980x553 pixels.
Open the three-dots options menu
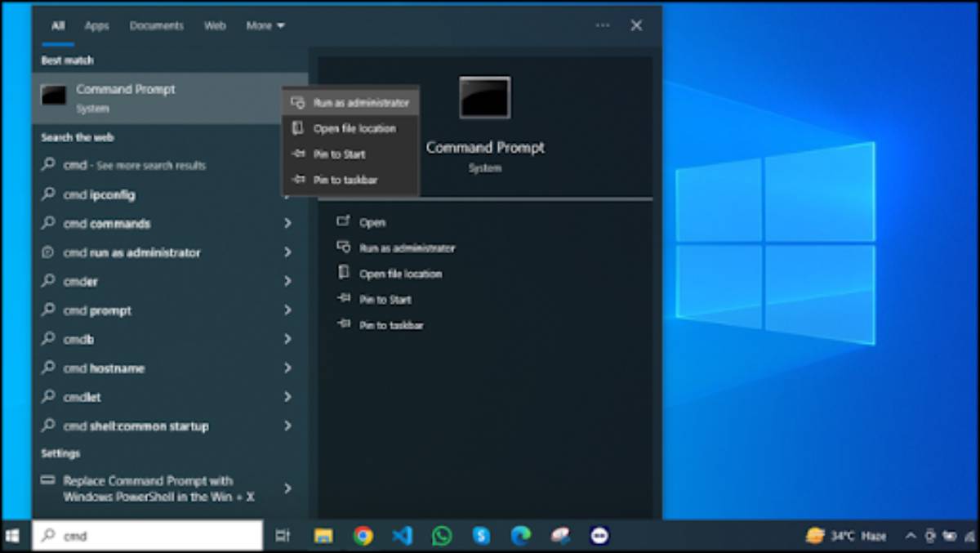603,25
